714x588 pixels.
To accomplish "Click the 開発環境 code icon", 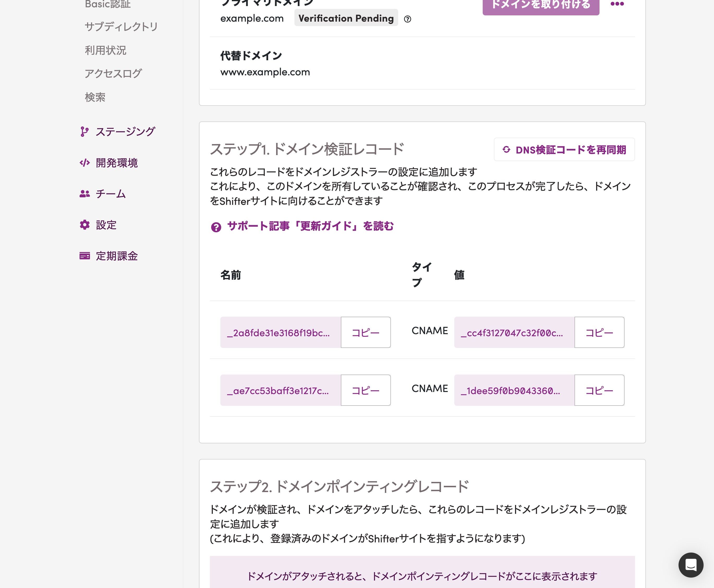I will coord(84,163).
